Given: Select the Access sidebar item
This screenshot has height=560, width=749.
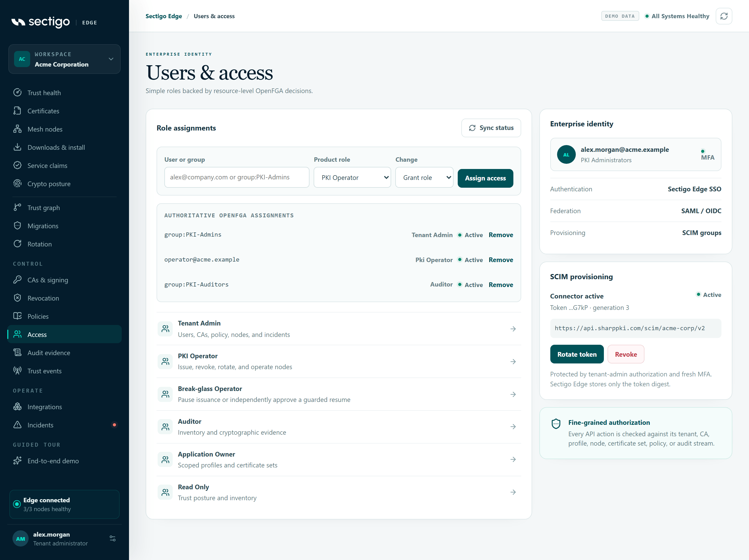Looking at the screenshot, I should tap(64, 335).
